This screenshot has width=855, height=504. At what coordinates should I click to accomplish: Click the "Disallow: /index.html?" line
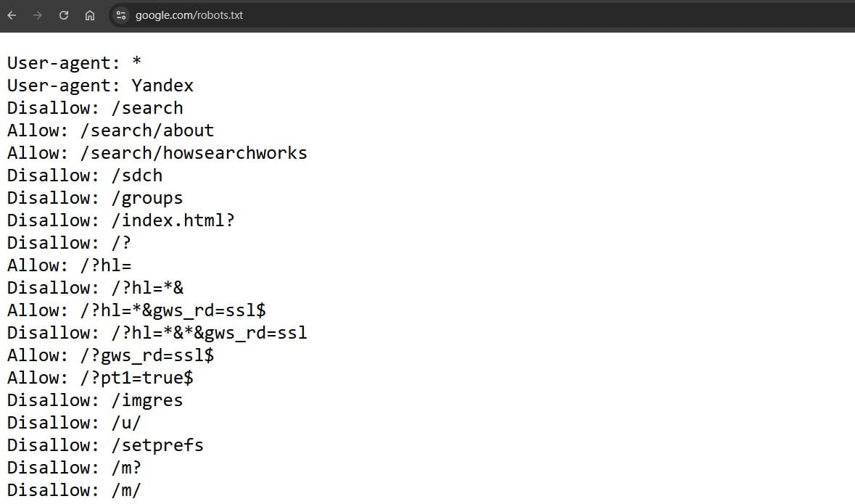(121, 220)
